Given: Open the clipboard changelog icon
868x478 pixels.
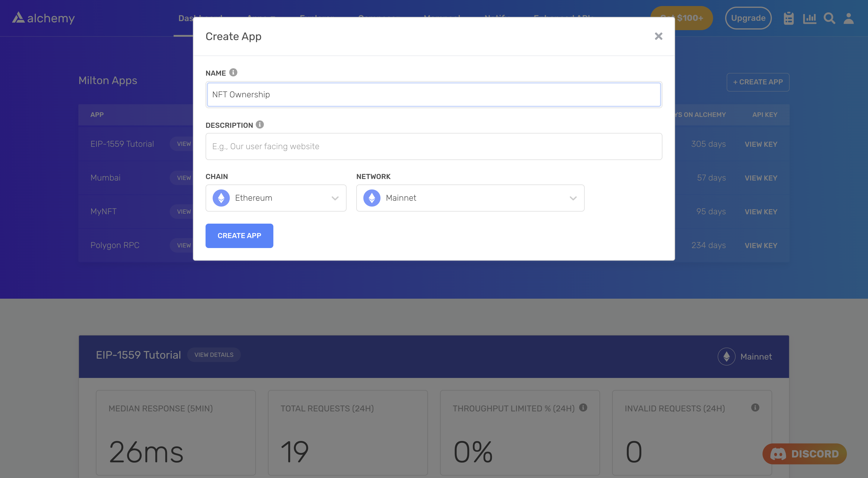Looking at the screenshot, I should (x=788, y=18).
